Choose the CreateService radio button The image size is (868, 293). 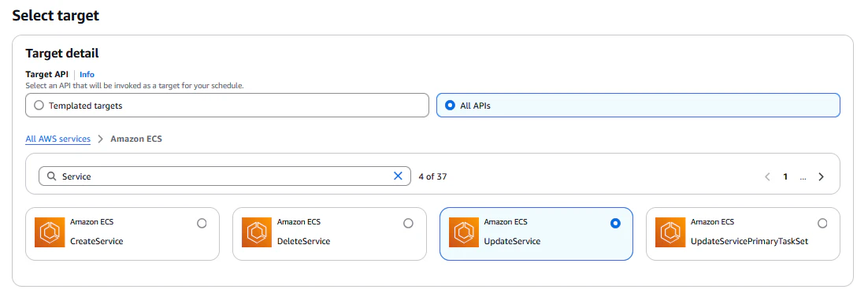pyautogui.click(x=202, y=223)
